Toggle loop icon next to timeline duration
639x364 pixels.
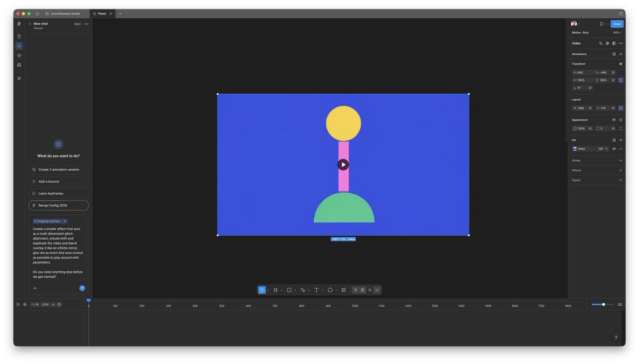59,304
